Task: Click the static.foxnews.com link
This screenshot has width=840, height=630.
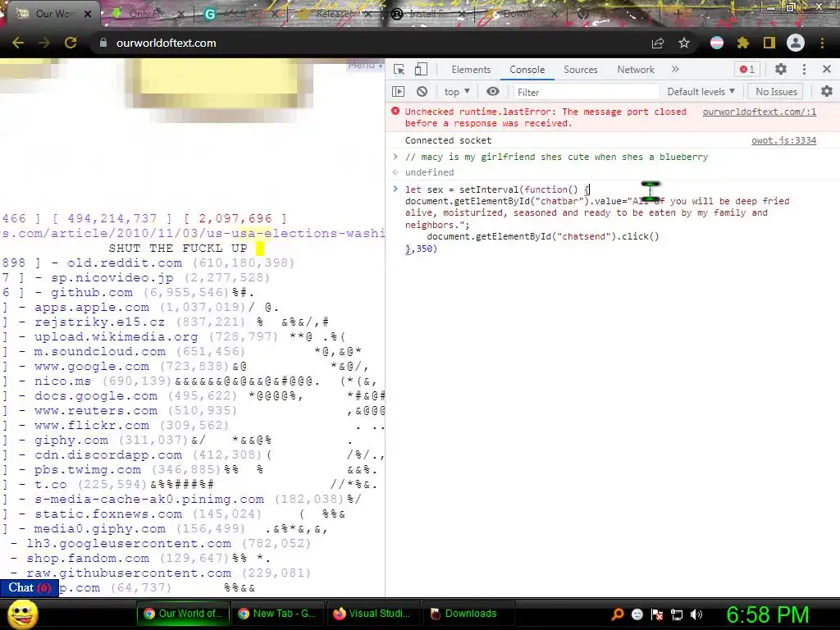Action: (108, 514)
